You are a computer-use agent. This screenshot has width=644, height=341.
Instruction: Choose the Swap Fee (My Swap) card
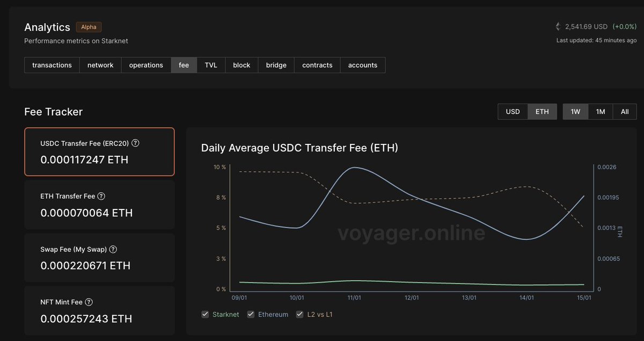tap(99, 257)
